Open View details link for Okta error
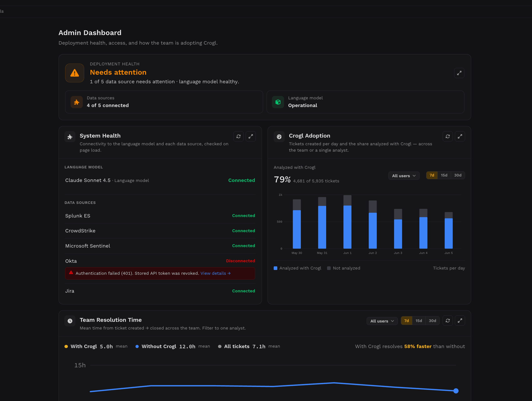 (x=216, y=273)
